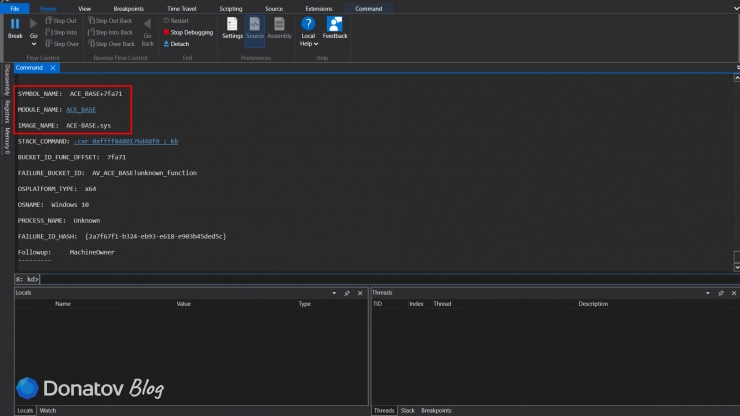The image size is (740, 416).
Task: Click the Name column header in Locals
Action: pos(63,304)
